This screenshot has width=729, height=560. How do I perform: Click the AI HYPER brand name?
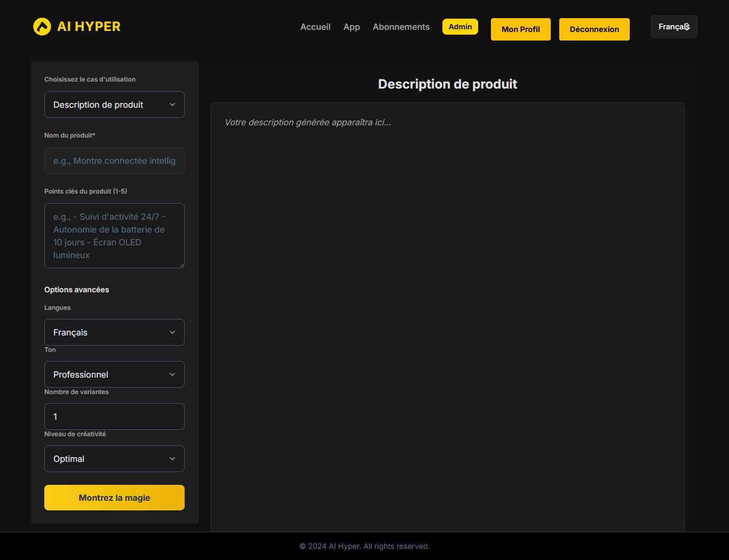tap(89, 27)
